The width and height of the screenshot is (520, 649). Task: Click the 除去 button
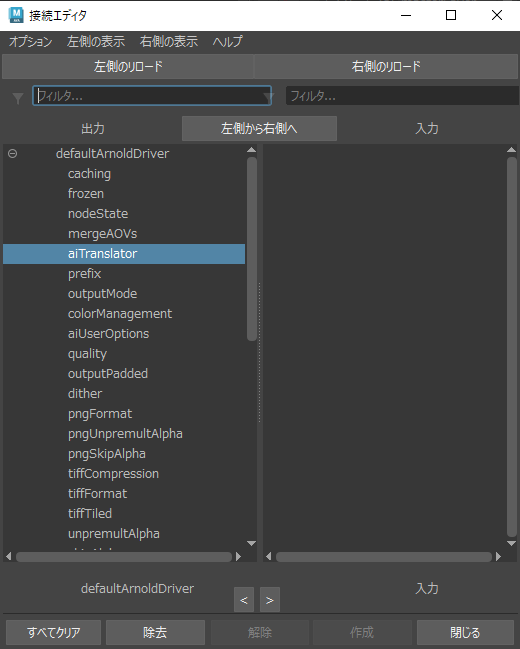155,632
